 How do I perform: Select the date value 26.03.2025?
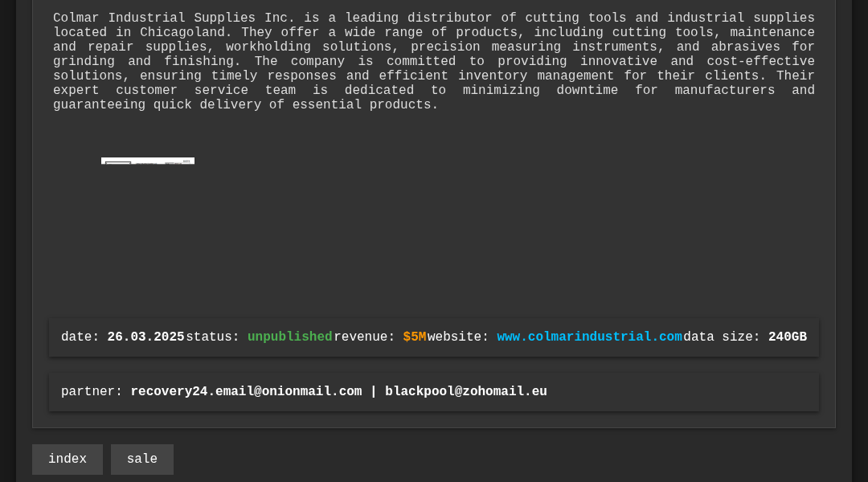pyautogui.click(x=145, y=337)
